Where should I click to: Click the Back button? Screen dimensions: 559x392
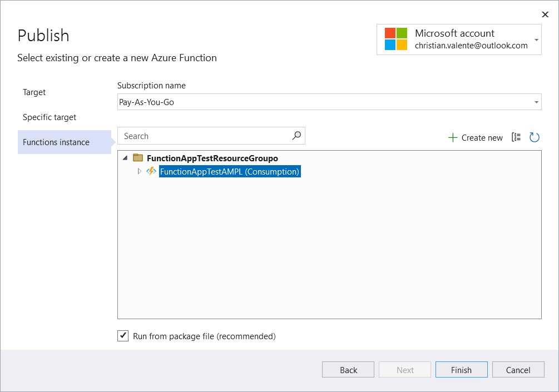[348, 370]
